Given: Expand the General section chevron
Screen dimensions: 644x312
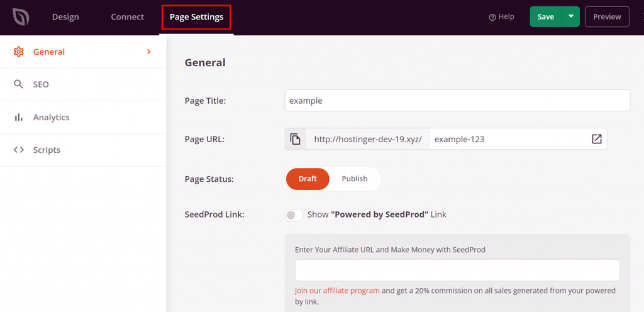Looking at the screenshot, I should [149, 52].
